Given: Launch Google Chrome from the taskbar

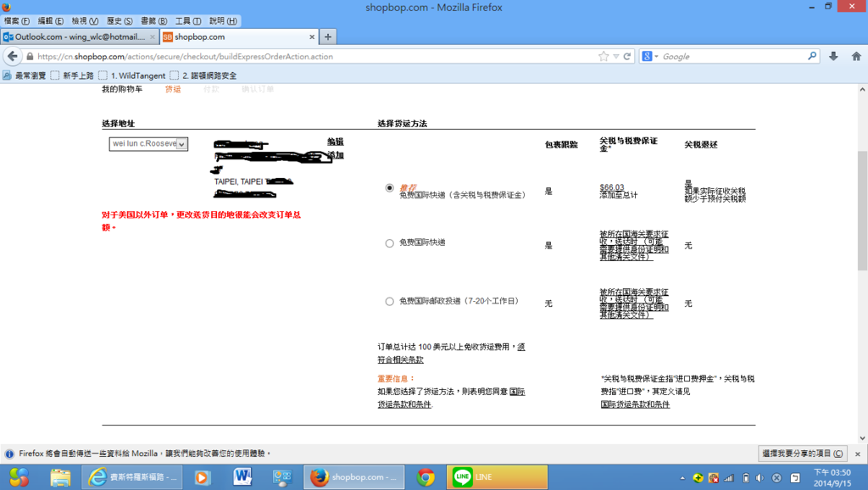Looking at the screenshot, I should (x=426, y=477).
